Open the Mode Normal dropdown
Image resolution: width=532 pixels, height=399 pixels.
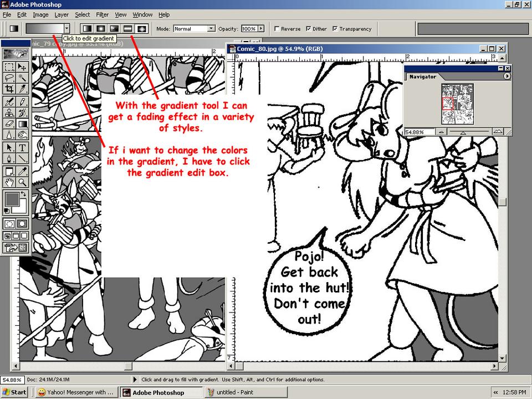click(211, 28)
